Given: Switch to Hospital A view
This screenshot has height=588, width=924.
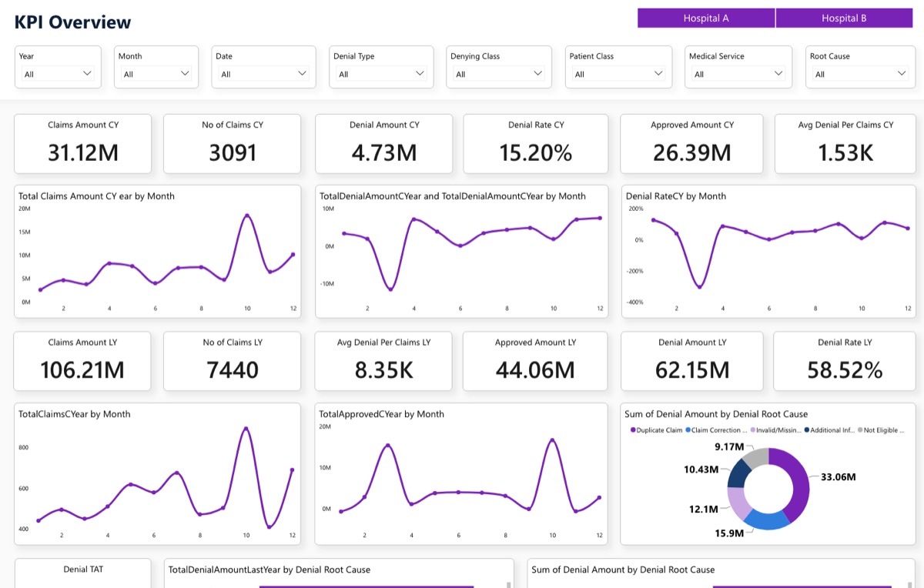Looking at the screenshot, I should tap(706, 18).
